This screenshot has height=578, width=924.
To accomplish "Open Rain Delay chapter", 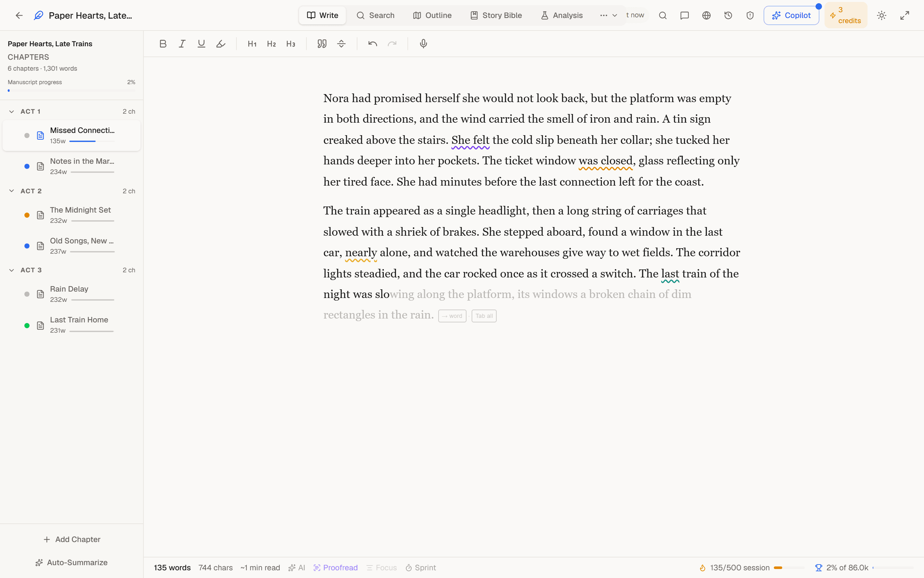I will [x=72, y=294].
